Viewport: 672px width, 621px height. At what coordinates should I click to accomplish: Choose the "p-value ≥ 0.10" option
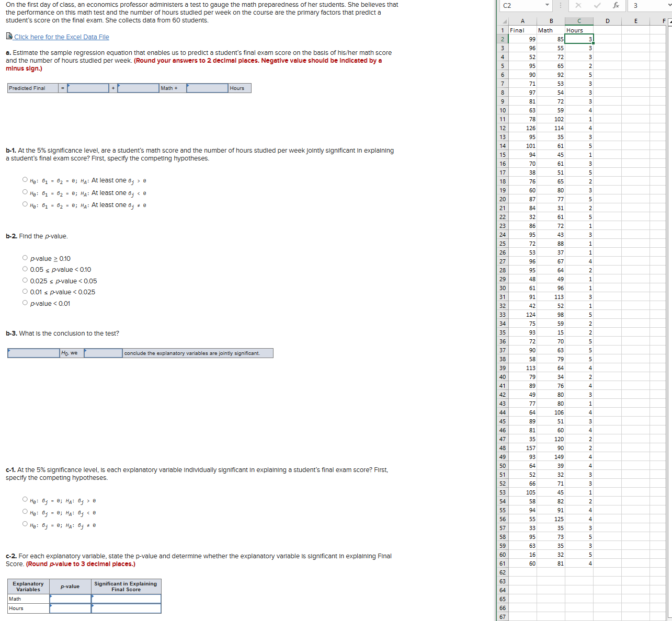[25, 257]
